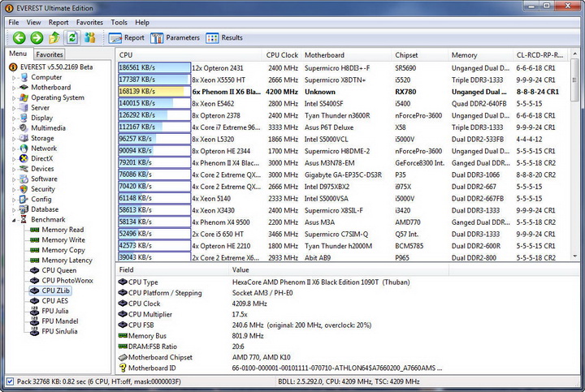Open the Tools menu

click(x=119, y=23)
